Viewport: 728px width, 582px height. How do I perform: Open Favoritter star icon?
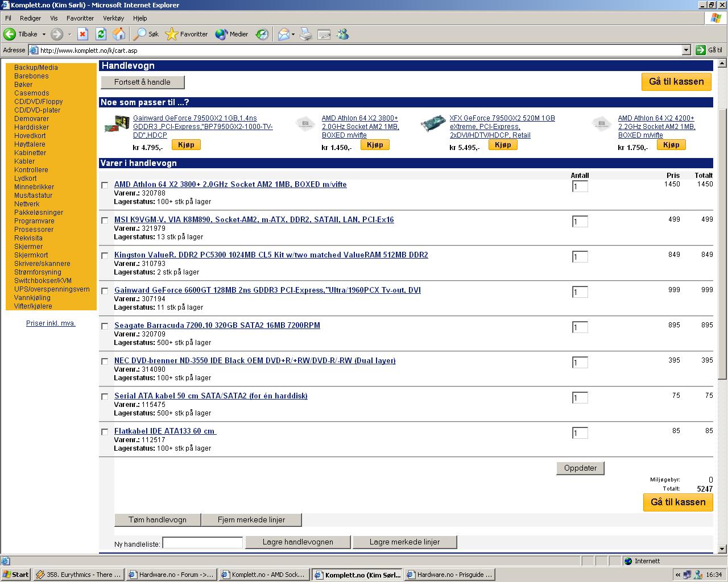(x=171, y=34)
